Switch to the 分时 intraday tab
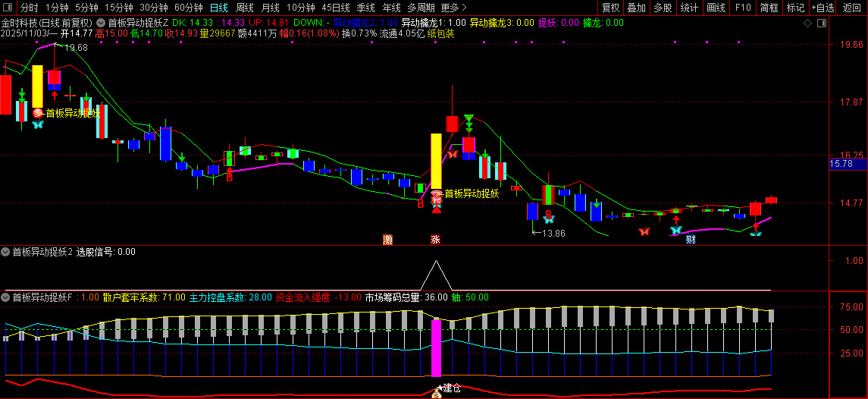Viewport: 868px width, 399px height. [x=30, y=8]
